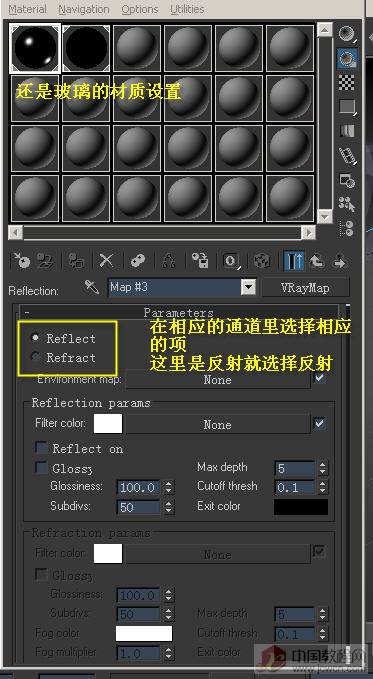Select the Reflect radio button
Image resolution: width=373 pixels, height=679 pixels.
36,338
